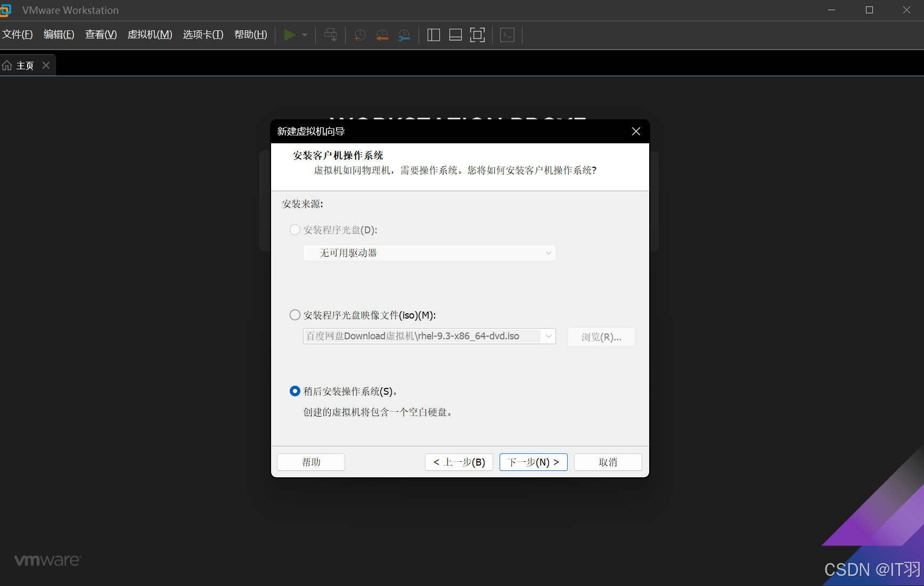Close the 新建虚拟机向导 dialog

tap(636, 132)
